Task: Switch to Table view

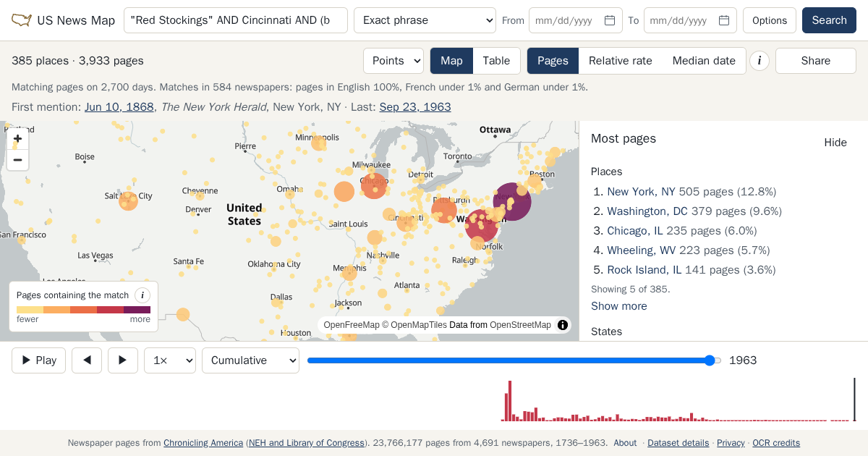Action: click(496, 61)
